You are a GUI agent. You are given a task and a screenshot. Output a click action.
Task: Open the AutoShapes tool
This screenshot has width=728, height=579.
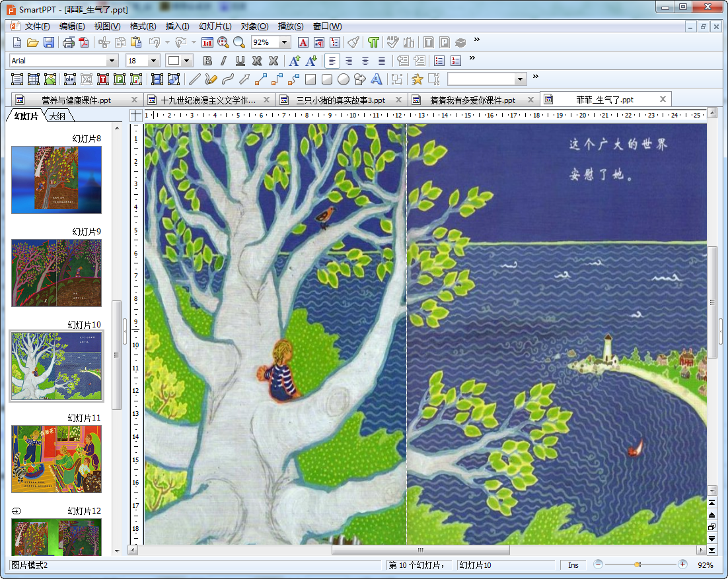point(359,79)
